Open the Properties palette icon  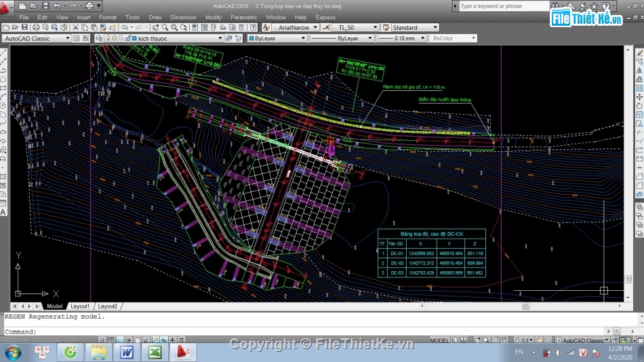coord(195,28)
